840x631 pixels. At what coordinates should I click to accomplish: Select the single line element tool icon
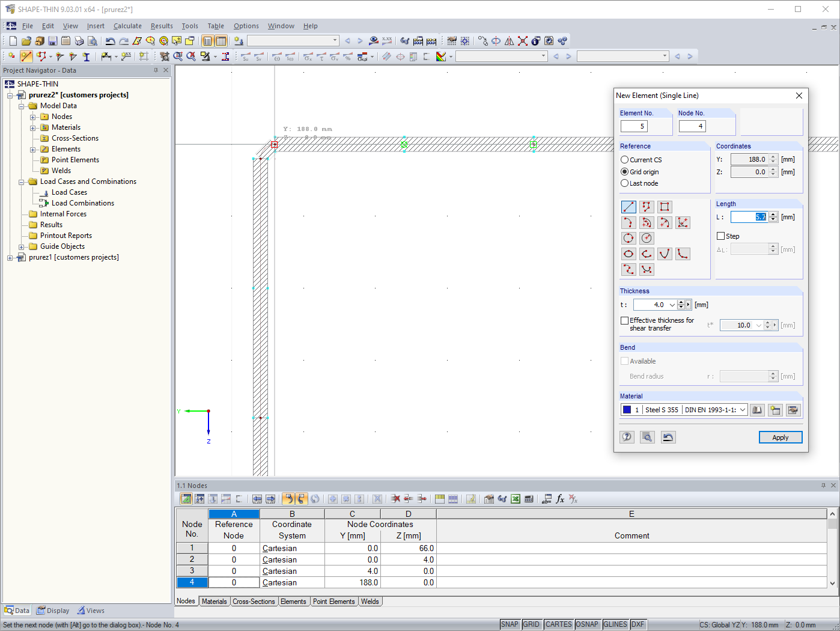[628, 206]
